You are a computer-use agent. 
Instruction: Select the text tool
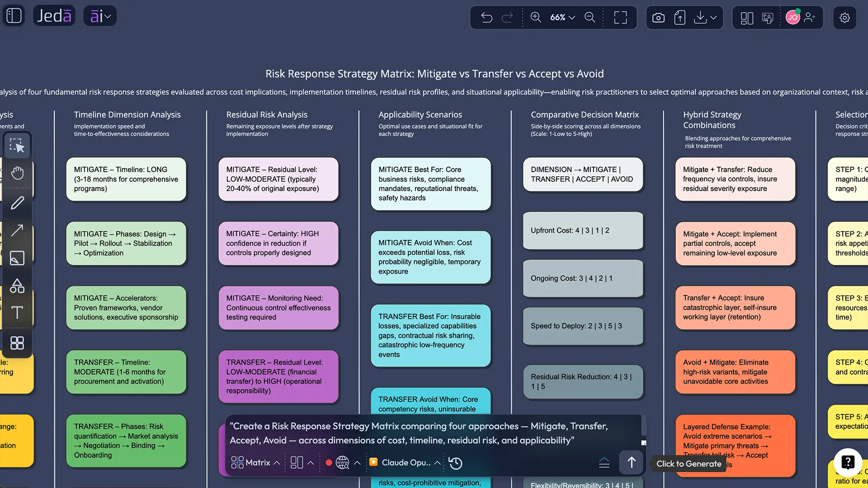click(17, 313)
